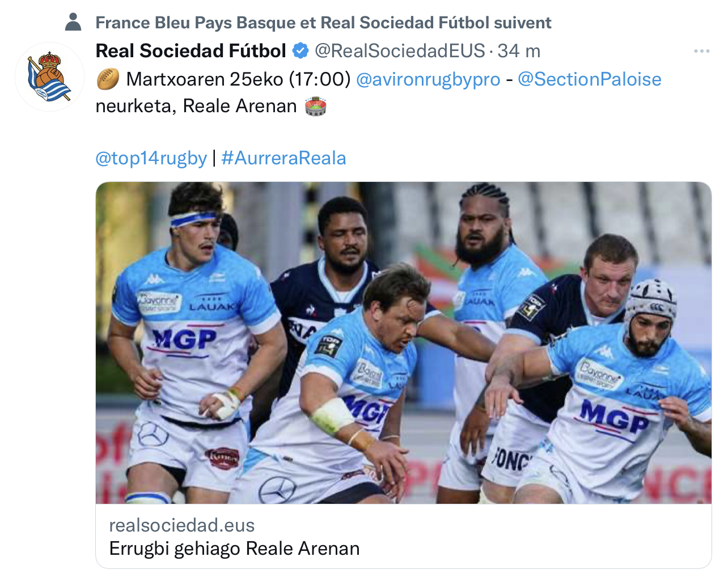This screenshot has width=728, height=582.
Task: Click the 'neurketa, Reale Arenan' tweet text
Action: (196, 106)
